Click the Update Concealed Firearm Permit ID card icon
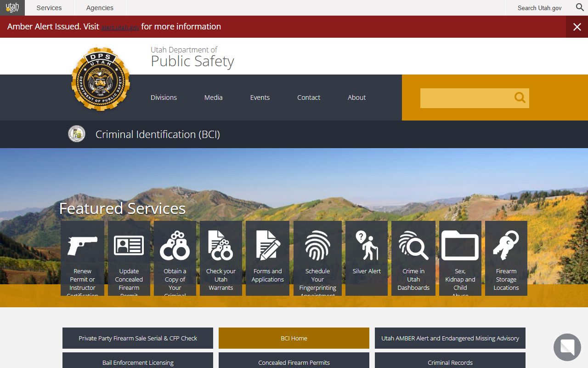 129,246
